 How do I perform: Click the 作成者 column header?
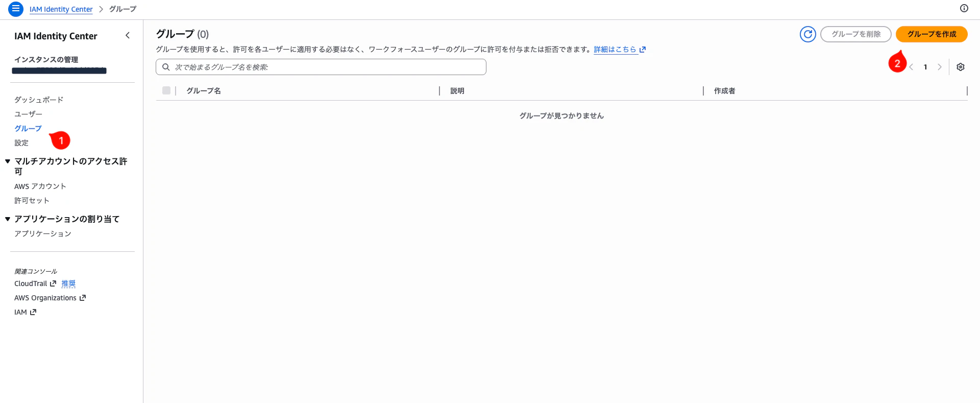724,90
